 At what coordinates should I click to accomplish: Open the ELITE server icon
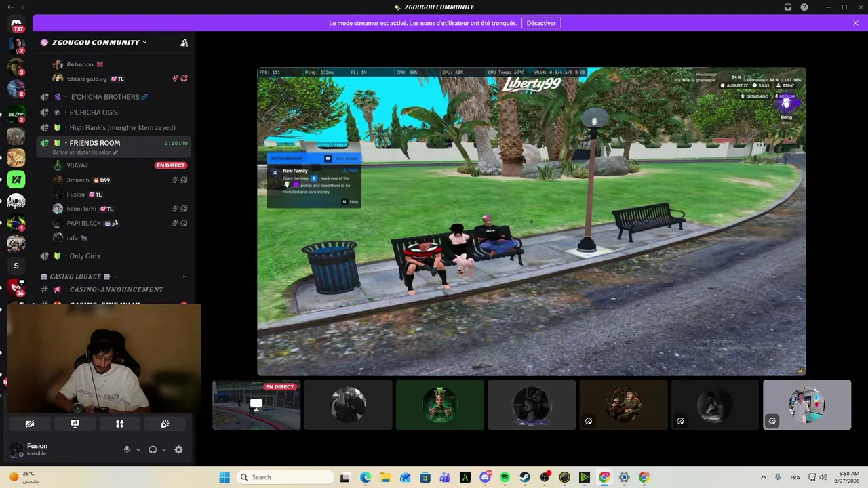[x=16, y=115]
